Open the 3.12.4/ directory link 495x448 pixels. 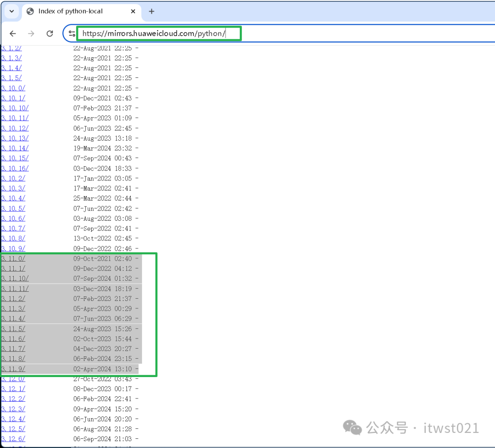[x=13, y=419]
